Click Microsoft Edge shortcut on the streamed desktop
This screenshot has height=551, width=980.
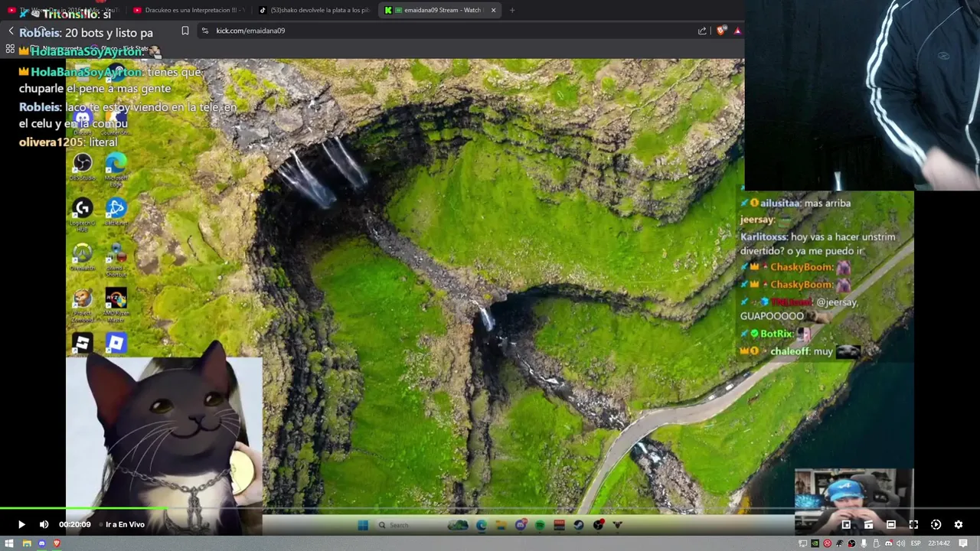point(116,164)
